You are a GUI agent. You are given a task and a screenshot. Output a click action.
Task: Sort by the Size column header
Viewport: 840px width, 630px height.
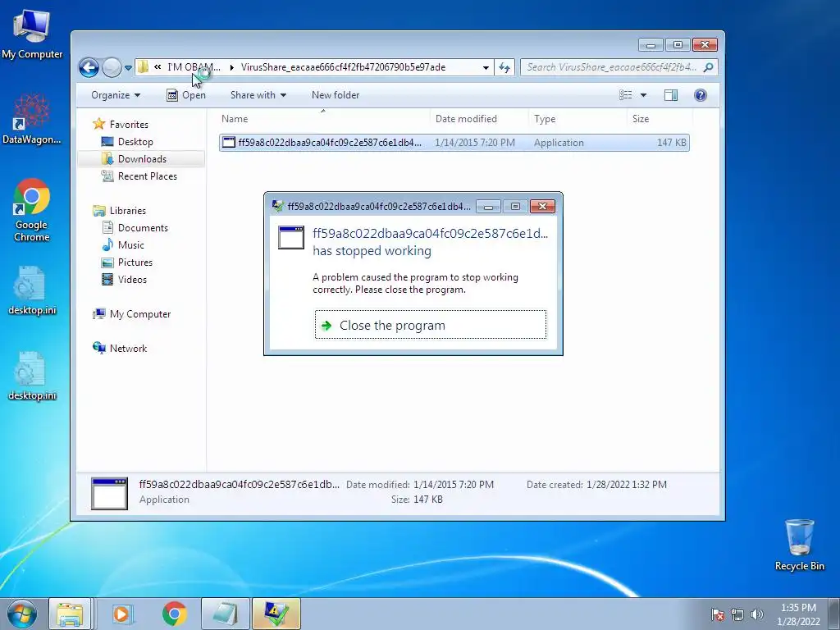659,119
